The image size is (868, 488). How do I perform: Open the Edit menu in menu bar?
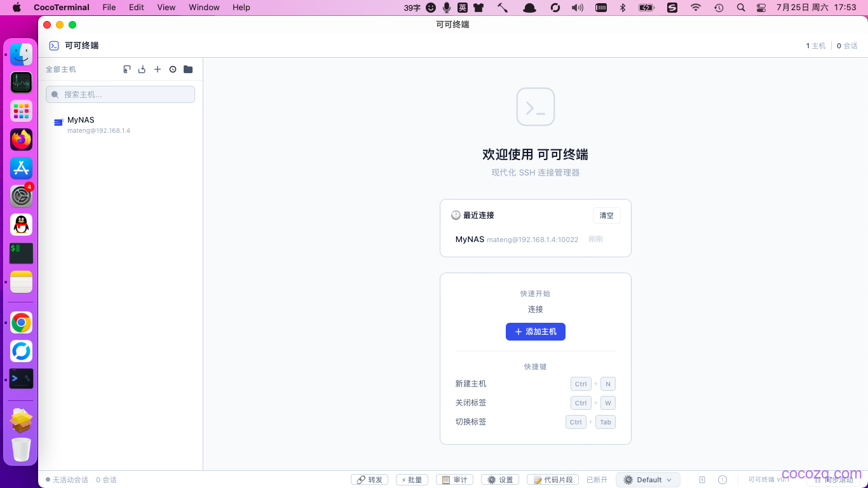136,8
